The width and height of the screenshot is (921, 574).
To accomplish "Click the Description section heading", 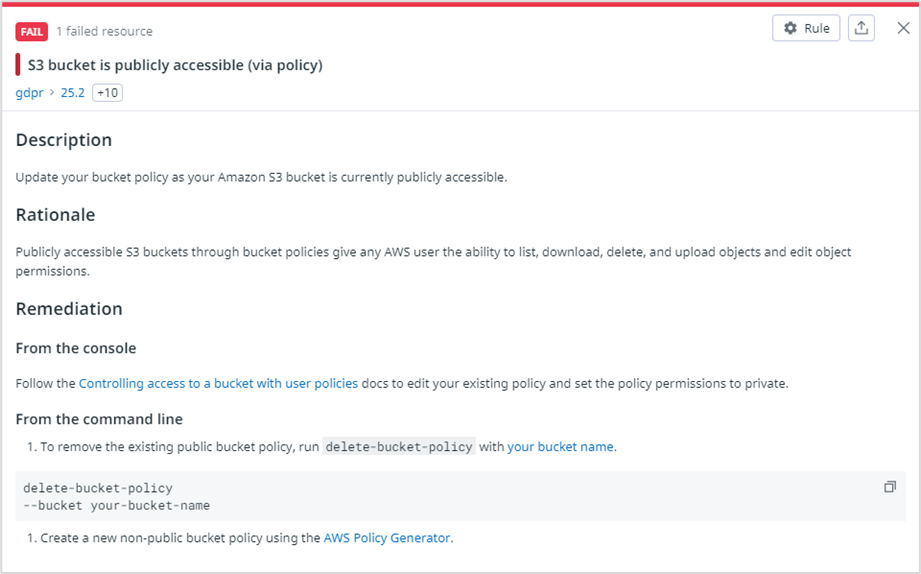I will click(x=64, y=140).
